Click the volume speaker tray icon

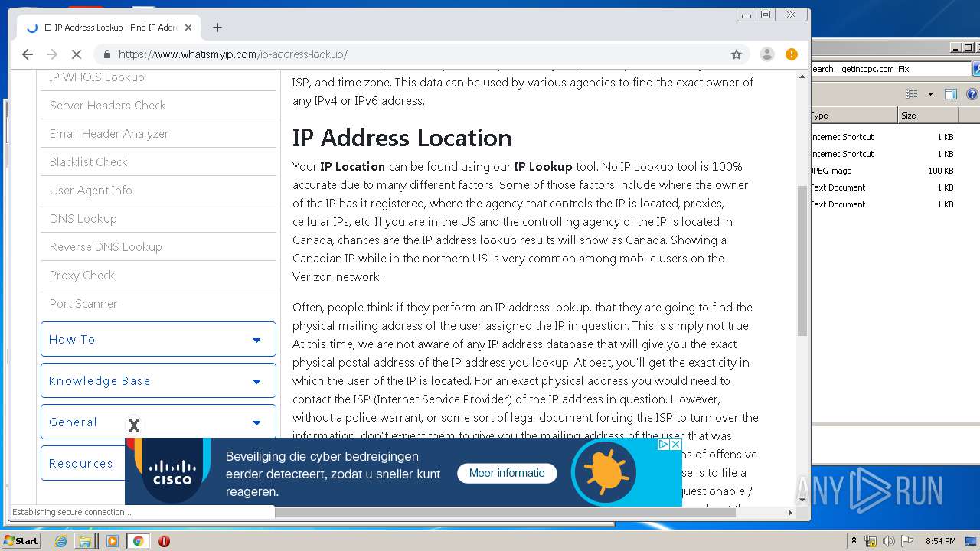[889, 541]
